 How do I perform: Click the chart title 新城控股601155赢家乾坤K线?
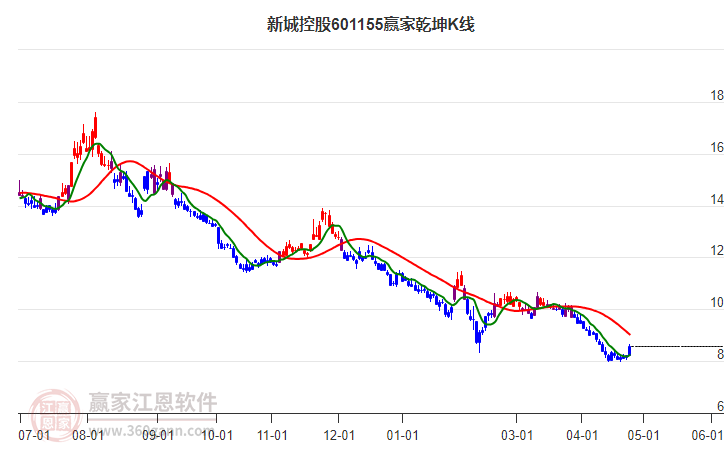[x=370, y=24]
